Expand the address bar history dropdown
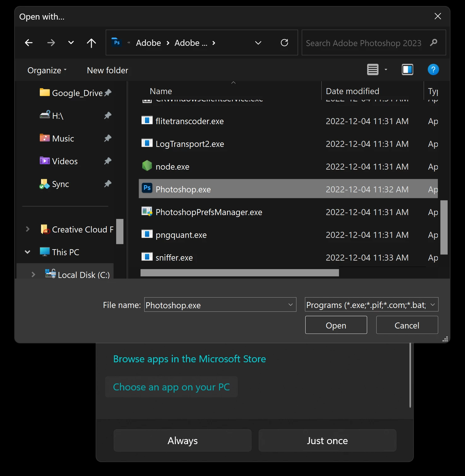 click(258, 43)
